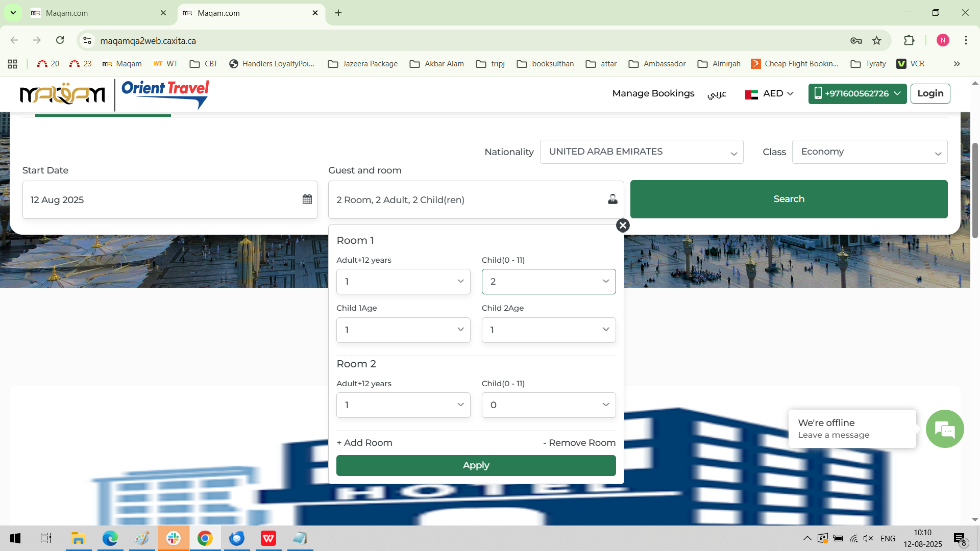The height and width of the screenshot is (551, 980).
Task: Bookmark this page with the star icon
Action: pyautogui.click(x=877, y=41)
